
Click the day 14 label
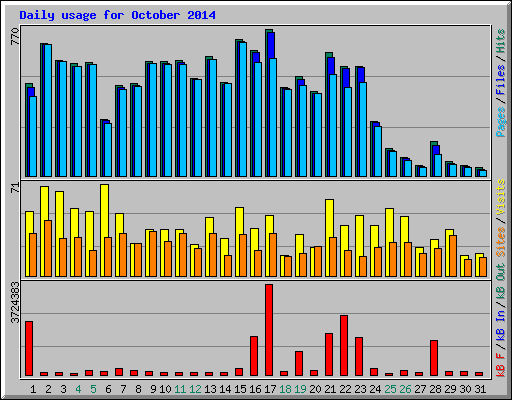(225, 389)
